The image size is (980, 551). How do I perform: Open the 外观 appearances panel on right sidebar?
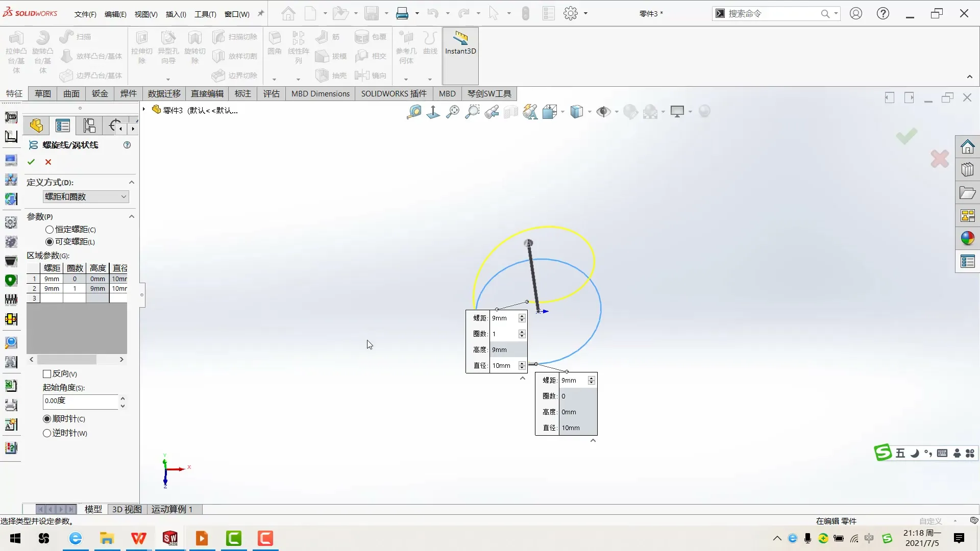[968, 238]
